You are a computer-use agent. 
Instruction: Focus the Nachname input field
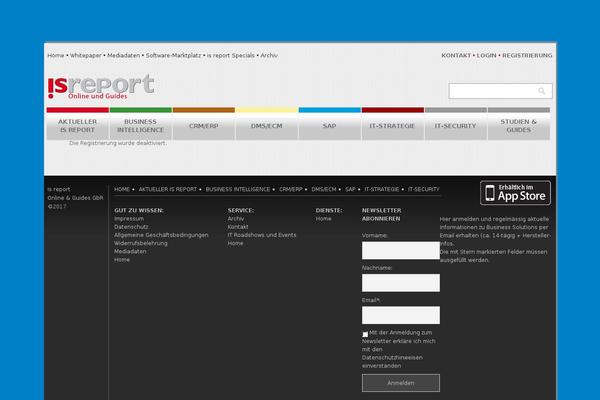click(x=401, y=283)
